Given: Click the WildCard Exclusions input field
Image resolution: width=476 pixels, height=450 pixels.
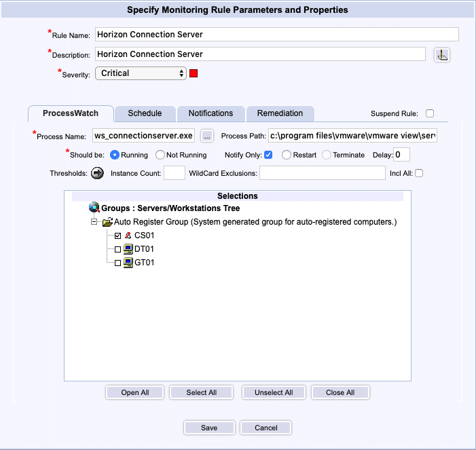Looking at the screenshot, I should 322,173.
